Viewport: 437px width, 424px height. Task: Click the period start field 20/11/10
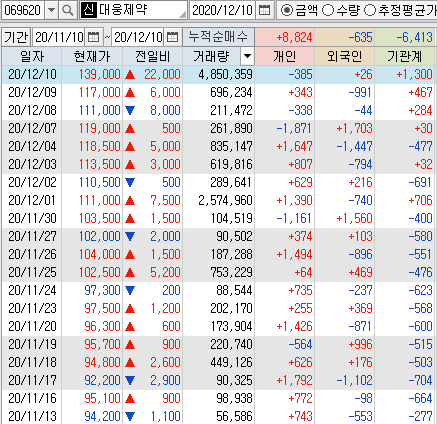click(59, 37)
